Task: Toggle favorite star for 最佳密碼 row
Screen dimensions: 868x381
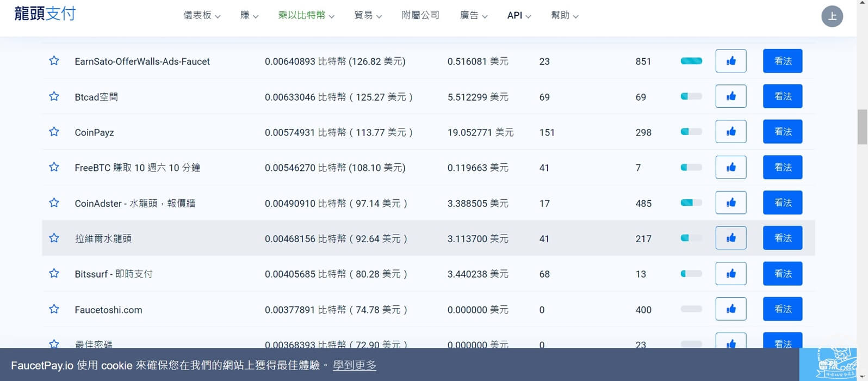Action: coord(54,344)
